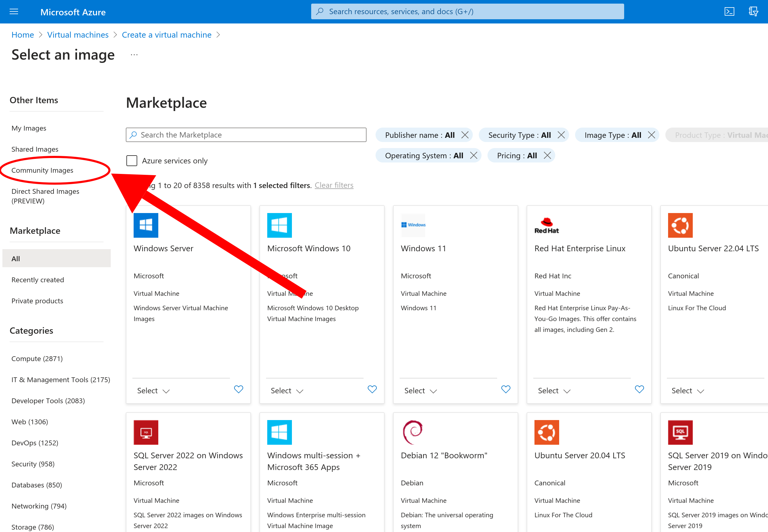
Task: Favorite Windows Server with heart icon
Action: tap(238, 389)
